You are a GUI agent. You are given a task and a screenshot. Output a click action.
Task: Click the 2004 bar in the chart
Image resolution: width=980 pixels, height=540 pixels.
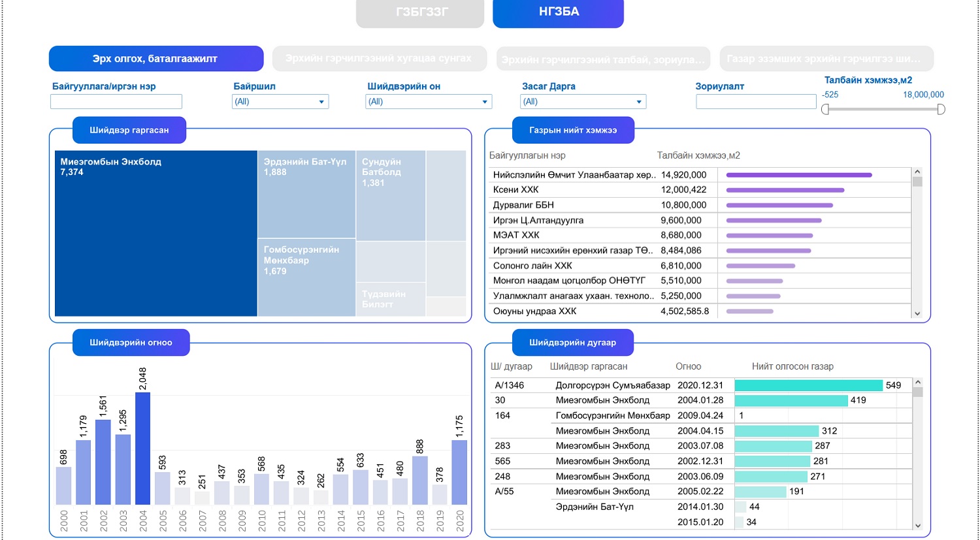142,448
